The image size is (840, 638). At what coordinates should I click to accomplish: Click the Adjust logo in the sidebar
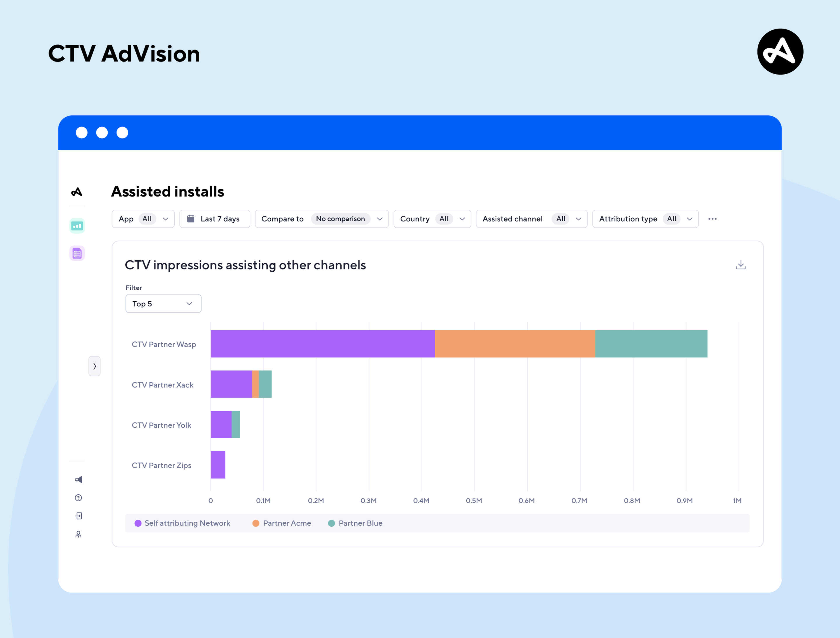(x=77, y=192)
